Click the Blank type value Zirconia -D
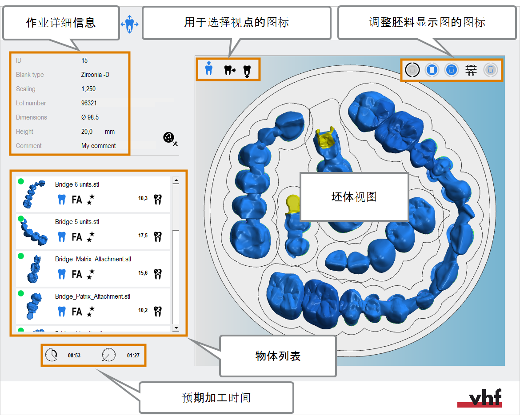This screenshot has height=420, width=520. pyautogui.click(x=95, y=75)
